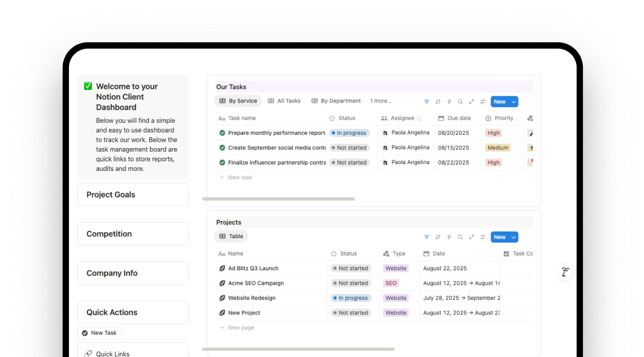The height and width of the screenshot is (357, 644).
Task: Click the 'Medium' priority tag color label
Action: 498,148
